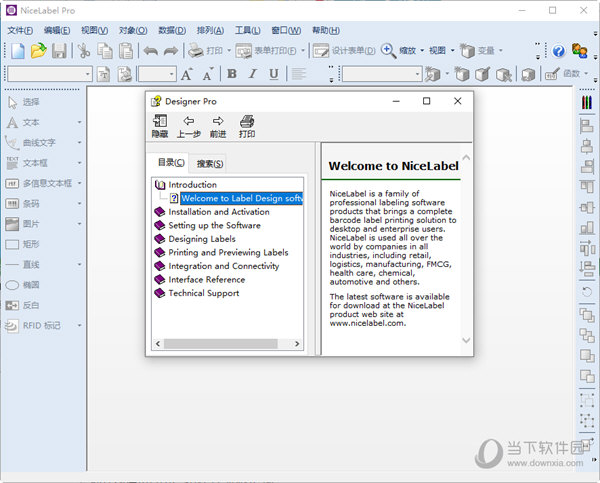Select the 直线 line tool
Viewport: 600px width, 483px height.
(x=23, y=264)
